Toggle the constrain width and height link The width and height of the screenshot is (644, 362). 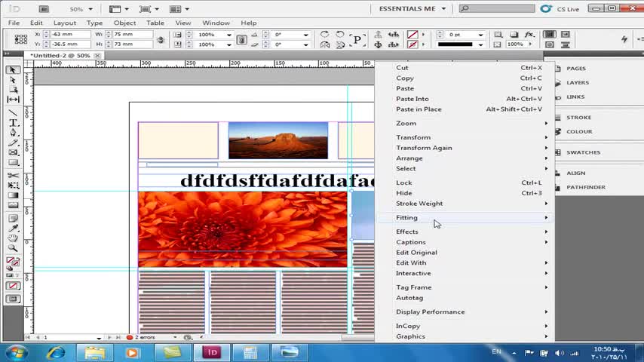coord(161,39)
